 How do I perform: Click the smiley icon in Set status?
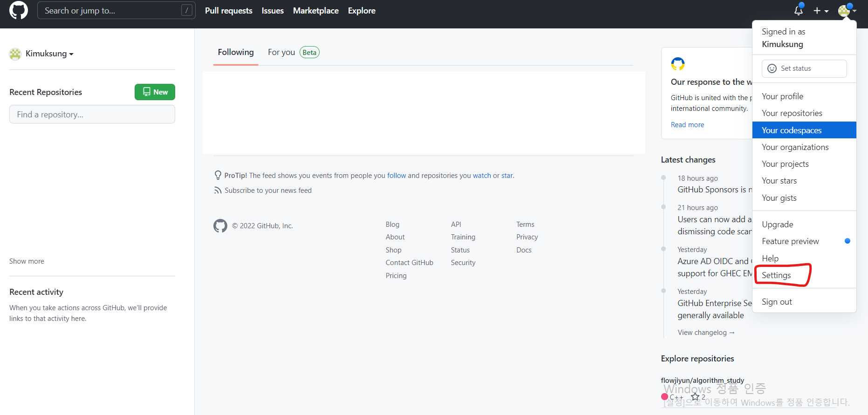(772, 68)
